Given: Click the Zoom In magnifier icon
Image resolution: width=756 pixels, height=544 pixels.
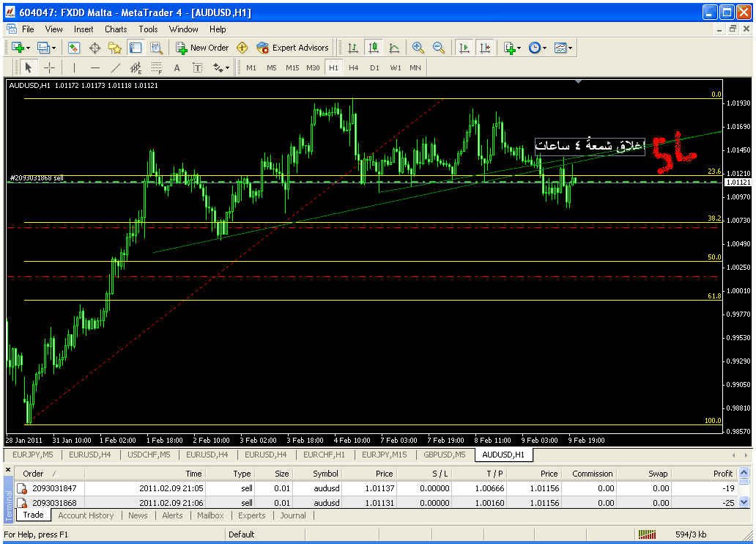Looking at the screenshot, I should point(418,48).
